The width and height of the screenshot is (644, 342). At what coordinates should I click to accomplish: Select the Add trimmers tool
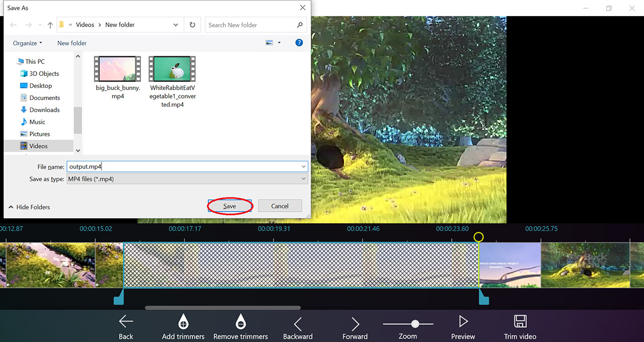tap(183, 326)
